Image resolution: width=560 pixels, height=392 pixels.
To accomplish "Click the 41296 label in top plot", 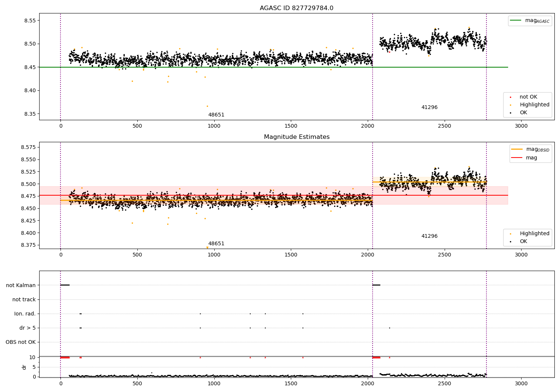I will [429, 108].
